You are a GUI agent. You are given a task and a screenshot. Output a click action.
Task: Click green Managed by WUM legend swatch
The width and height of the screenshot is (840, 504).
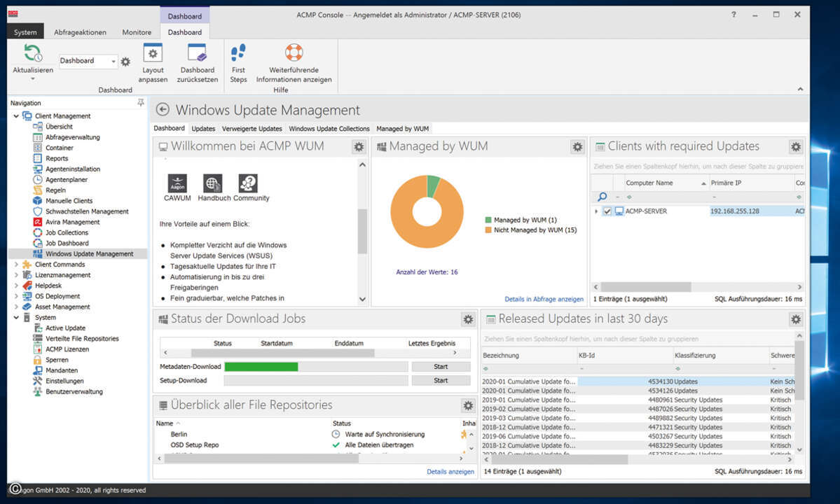click(488, 220)
